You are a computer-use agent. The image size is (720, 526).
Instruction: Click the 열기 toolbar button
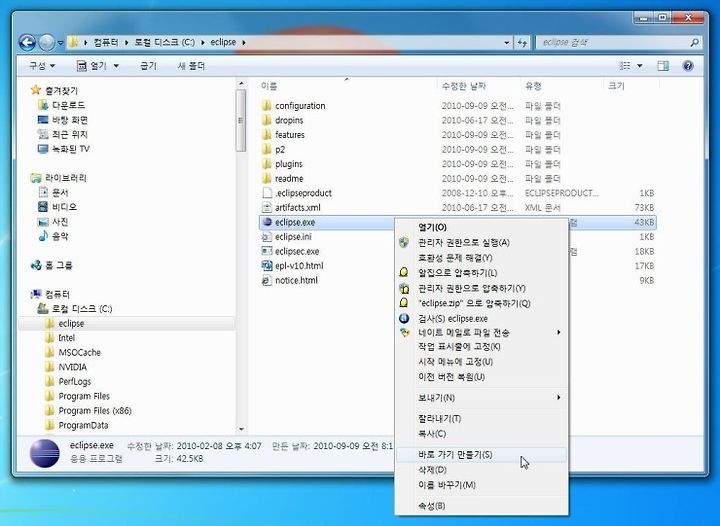pos(92,66)
